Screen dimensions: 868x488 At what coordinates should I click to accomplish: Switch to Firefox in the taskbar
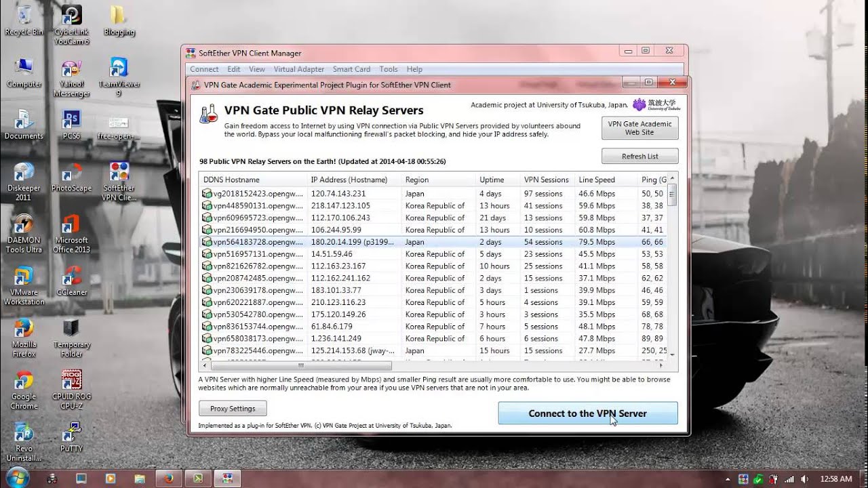(168, 479)
